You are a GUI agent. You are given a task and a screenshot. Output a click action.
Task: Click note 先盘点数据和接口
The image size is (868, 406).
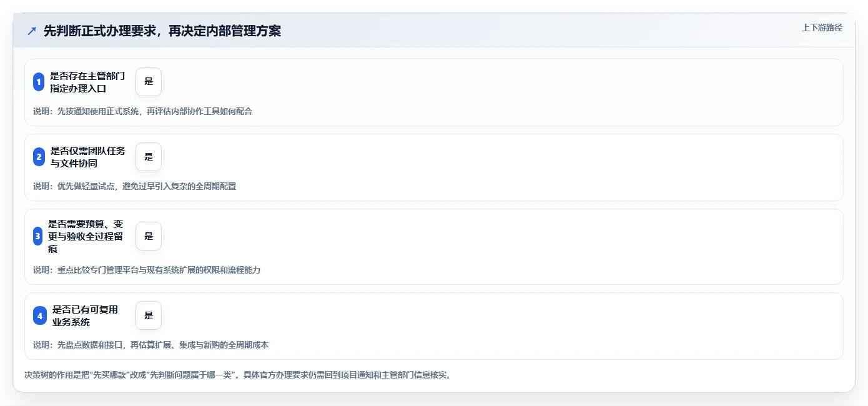coord(150,345)
